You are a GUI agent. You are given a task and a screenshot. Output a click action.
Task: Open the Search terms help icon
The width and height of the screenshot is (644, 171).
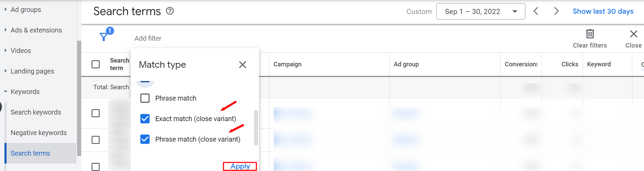point(170,11)
